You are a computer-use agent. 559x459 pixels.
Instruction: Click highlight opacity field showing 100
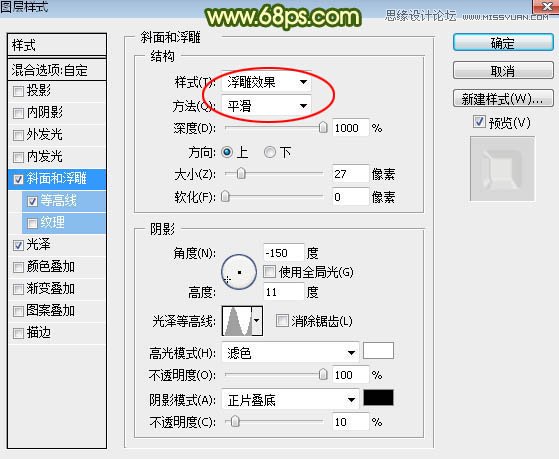[x=350, y=374]
